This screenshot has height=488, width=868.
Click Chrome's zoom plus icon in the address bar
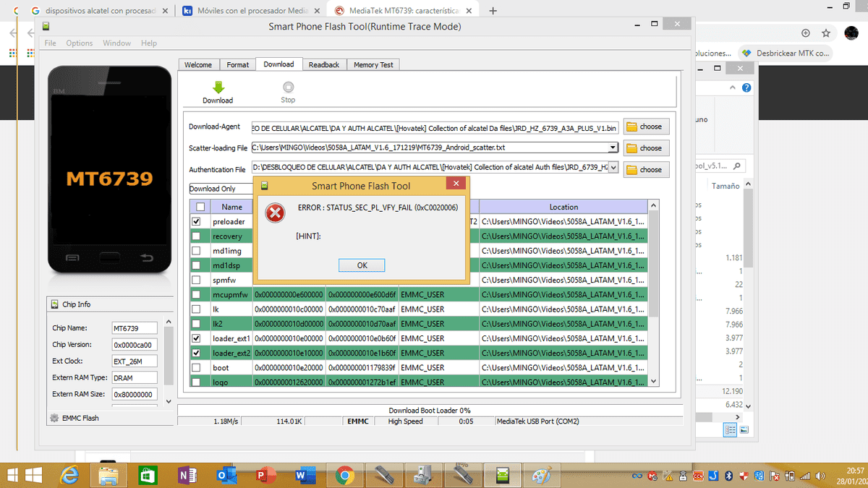805,33
